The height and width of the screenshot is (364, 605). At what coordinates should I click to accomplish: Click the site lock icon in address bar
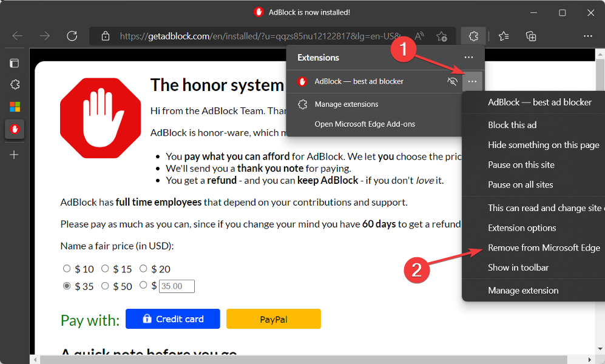106,36
